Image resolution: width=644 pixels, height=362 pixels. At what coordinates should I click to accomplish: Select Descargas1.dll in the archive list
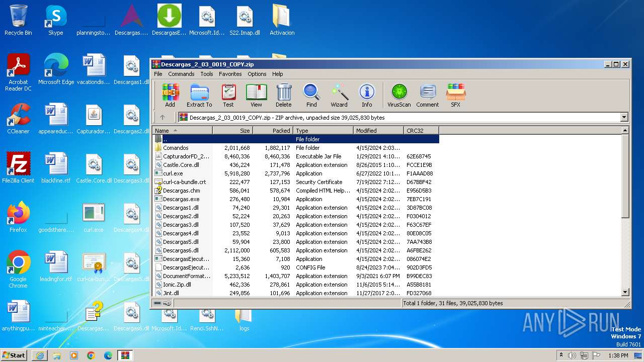296,208
